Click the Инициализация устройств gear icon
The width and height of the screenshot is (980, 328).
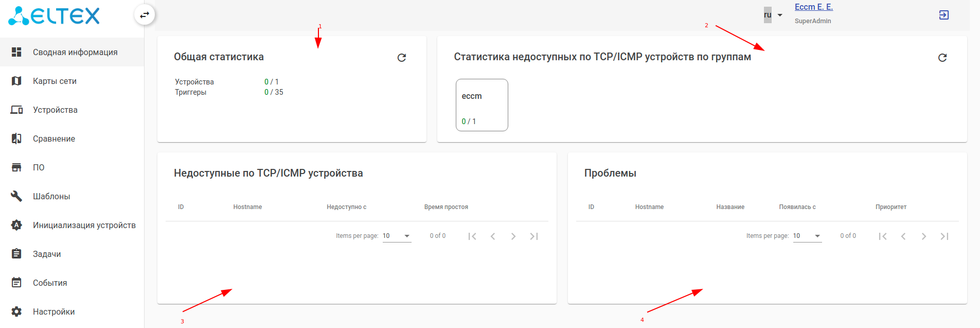(16, 225)
